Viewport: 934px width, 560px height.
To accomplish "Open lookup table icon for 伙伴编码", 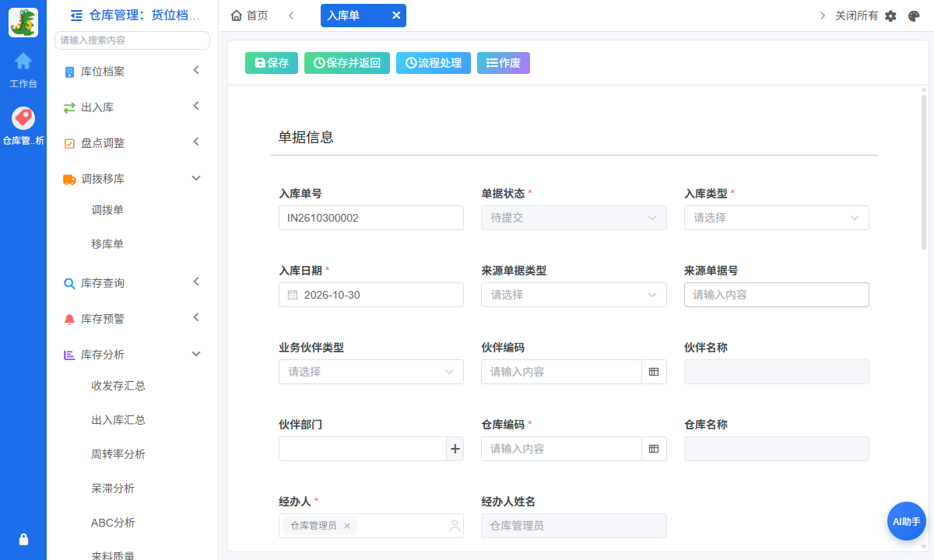I will coord(654,372).
